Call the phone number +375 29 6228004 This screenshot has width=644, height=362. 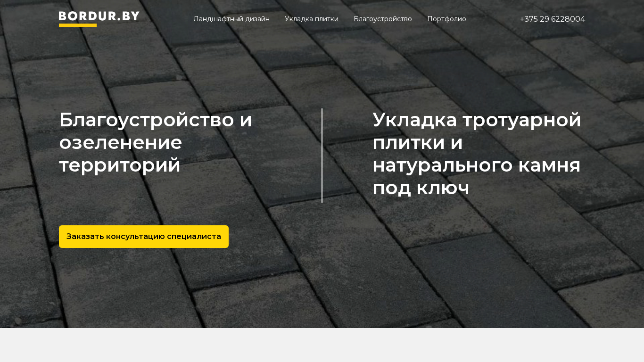553,19
